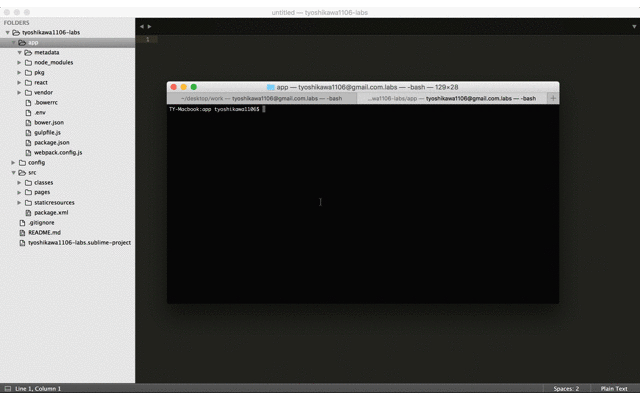Click the tyoshikawa1106-labs root folder icon

[16, 32]
